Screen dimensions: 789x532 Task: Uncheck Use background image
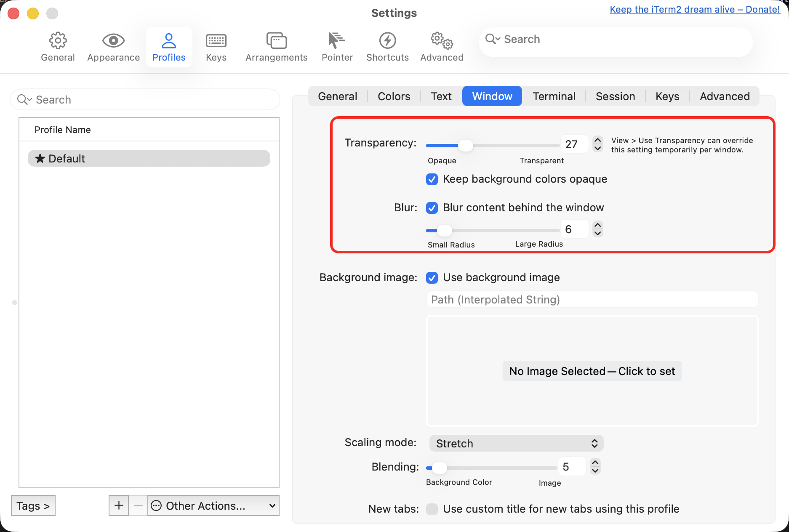[432, 278]
